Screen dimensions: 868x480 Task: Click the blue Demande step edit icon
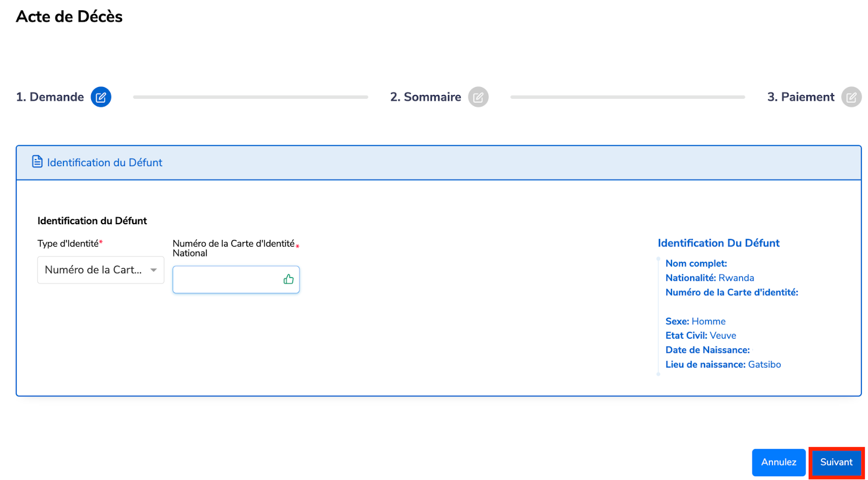pos(101,97)
